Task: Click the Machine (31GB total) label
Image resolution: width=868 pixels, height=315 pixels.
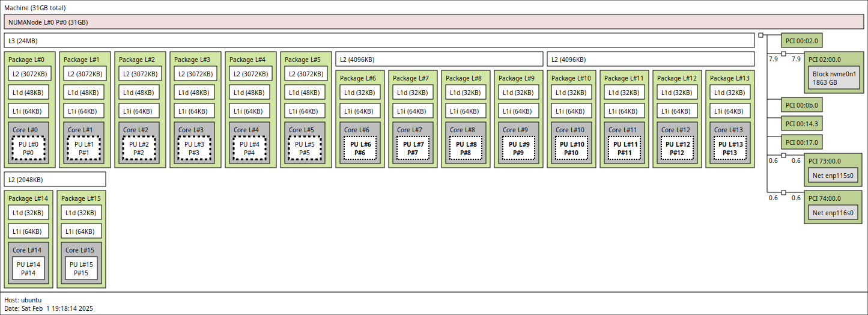Action: (35, 8)
